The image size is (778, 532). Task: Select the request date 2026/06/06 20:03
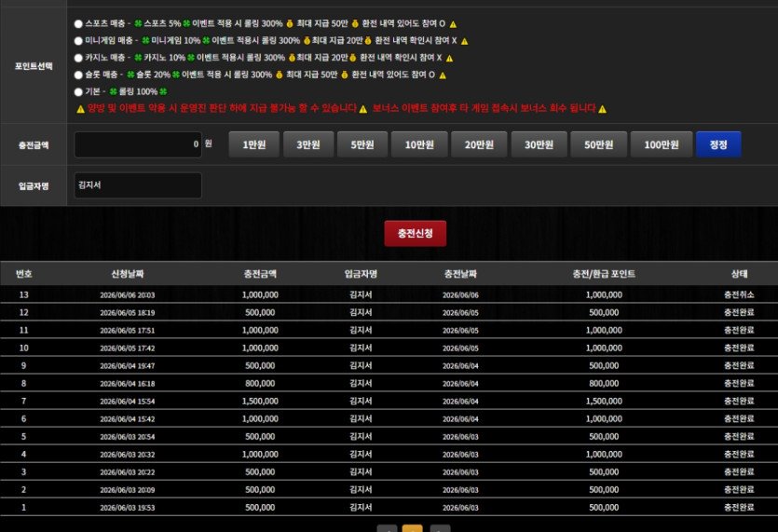128,294
